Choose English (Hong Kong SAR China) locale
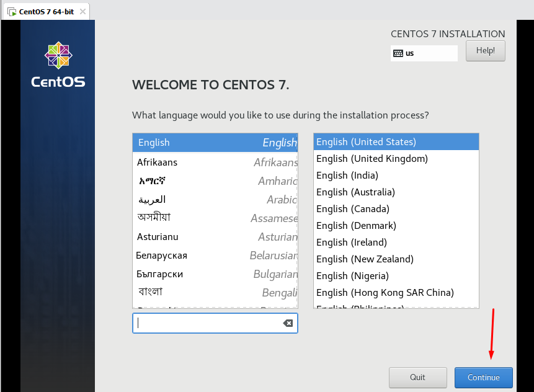Image resolution: width=534 pixels, height=392 pixels. [396, 293]
